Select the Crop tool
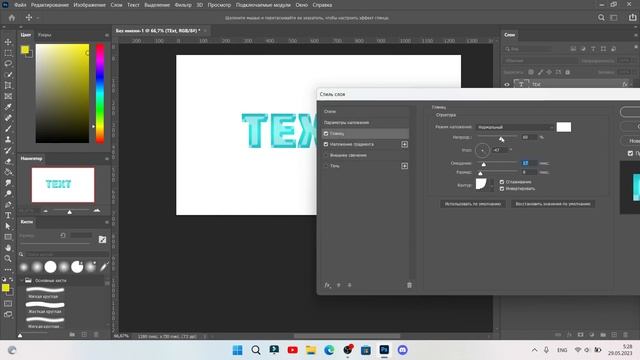 coord(8,85)
